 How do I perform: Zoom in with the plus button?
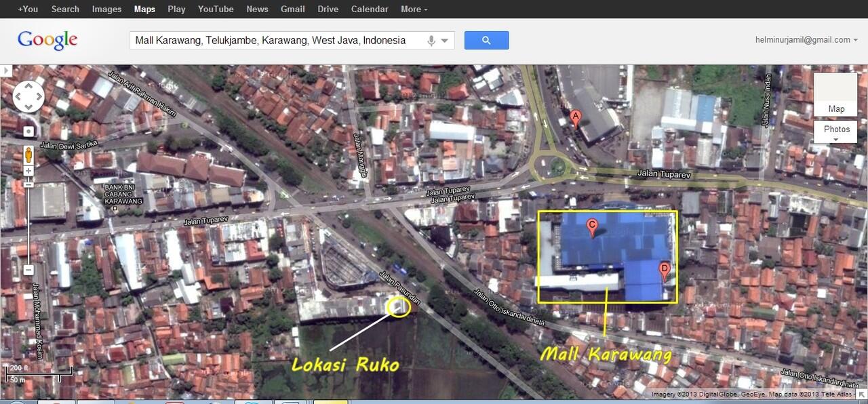tap(28, 172)
